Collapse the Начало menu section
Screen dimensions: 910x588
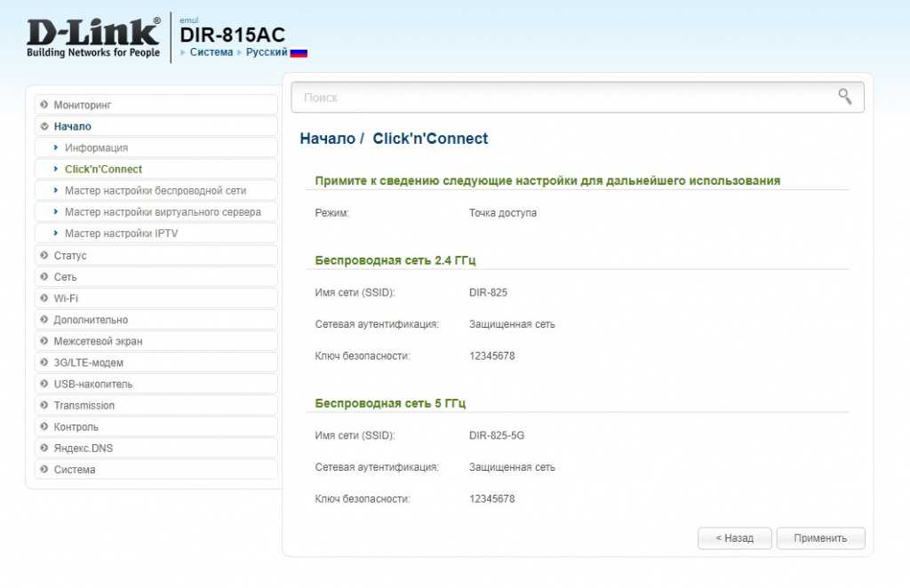click(72, 126)
